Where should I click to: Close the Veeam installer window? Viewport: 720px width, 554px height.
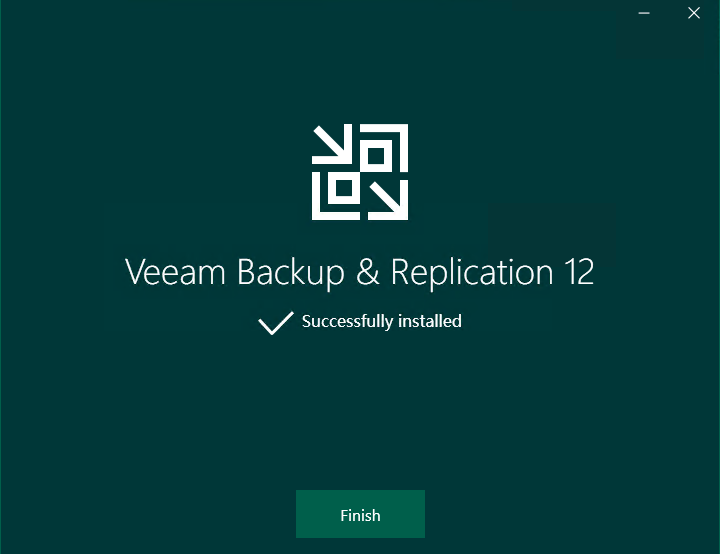[694, 13]
